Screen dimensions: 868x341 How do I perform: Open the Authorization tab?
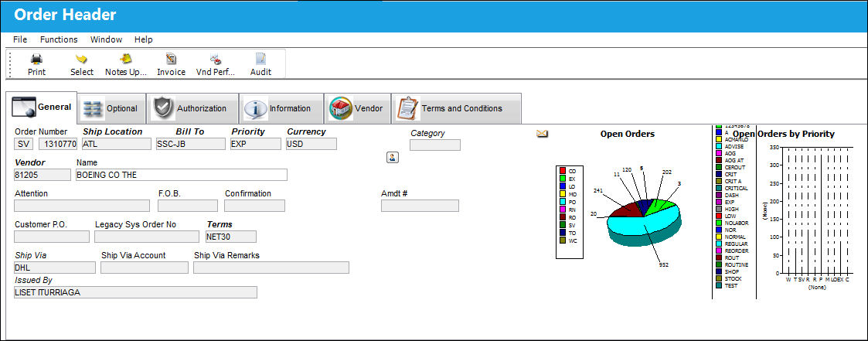click(x=192, y=108)
